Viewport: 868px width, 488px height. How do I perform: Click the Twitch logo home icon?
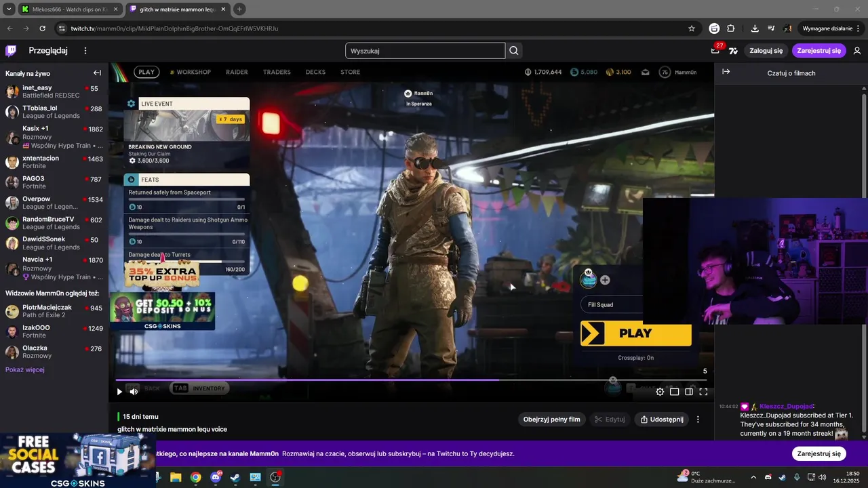tap(11, 51)
